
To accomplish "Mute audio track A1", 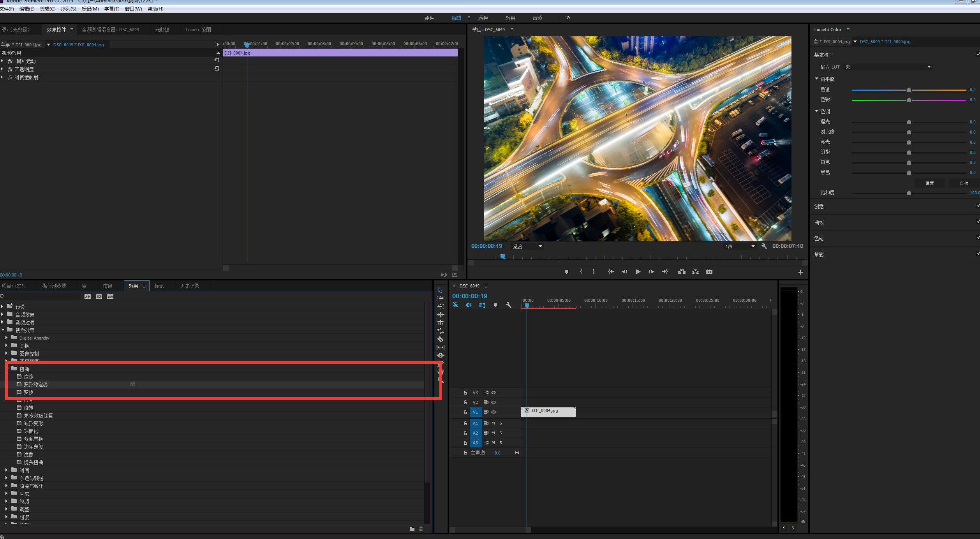I will pyautogui.click(x=493, y=423).
